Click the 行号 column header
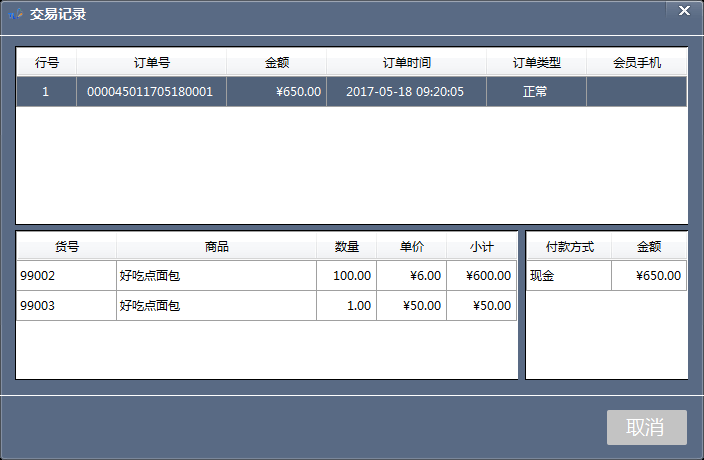The width and height of the screenshot is (704, 460). tap(46, 62)
